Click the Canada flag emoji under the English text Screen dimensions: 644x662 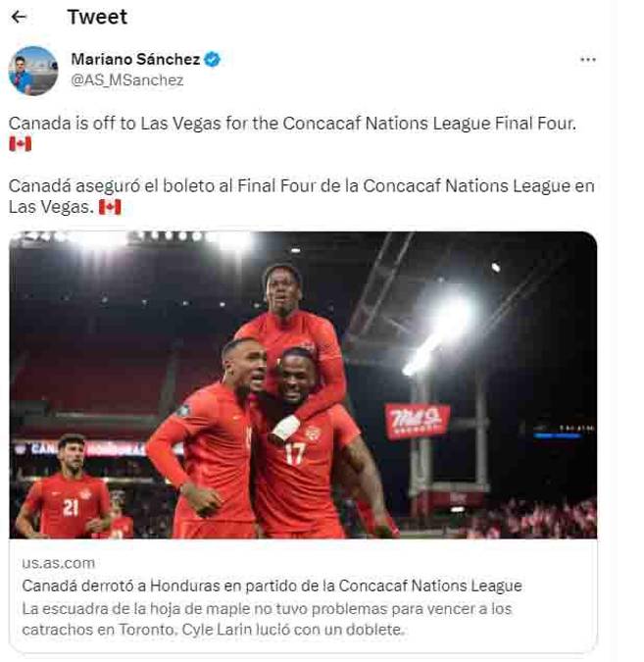coord(20,144)
